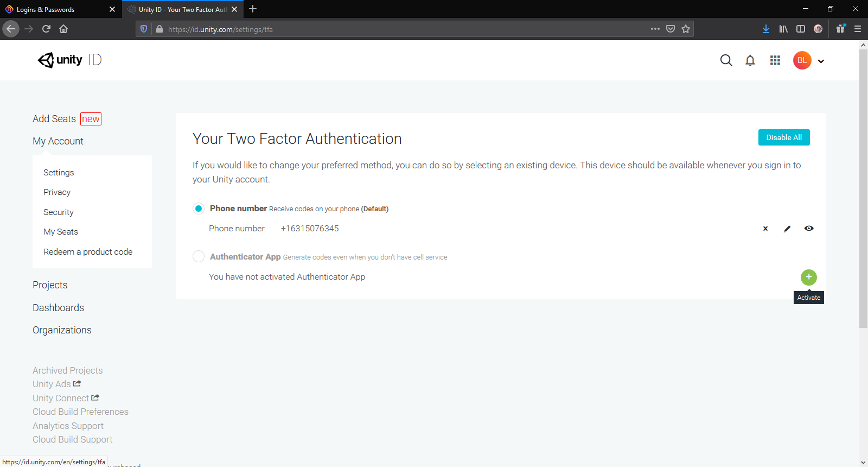868x467 pixels.
Task: Click the scrollbar down arrow
Action: [863, 462]
